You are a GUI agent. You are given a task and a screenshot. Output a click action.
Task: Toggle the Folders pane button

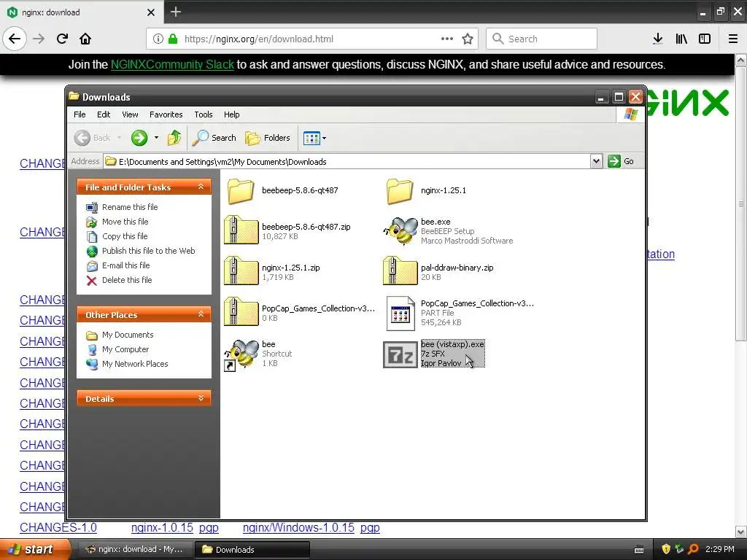268,138
